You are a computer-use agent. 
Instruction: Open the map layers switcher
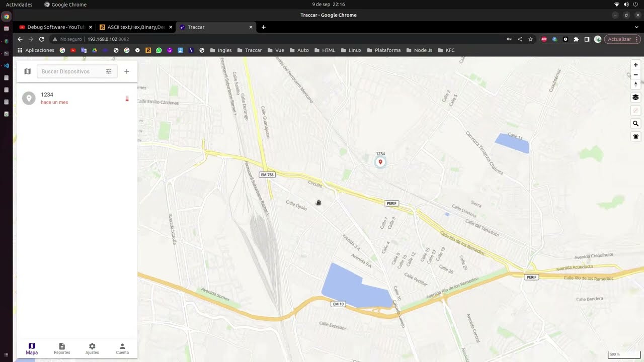click(x=635, y=98)
